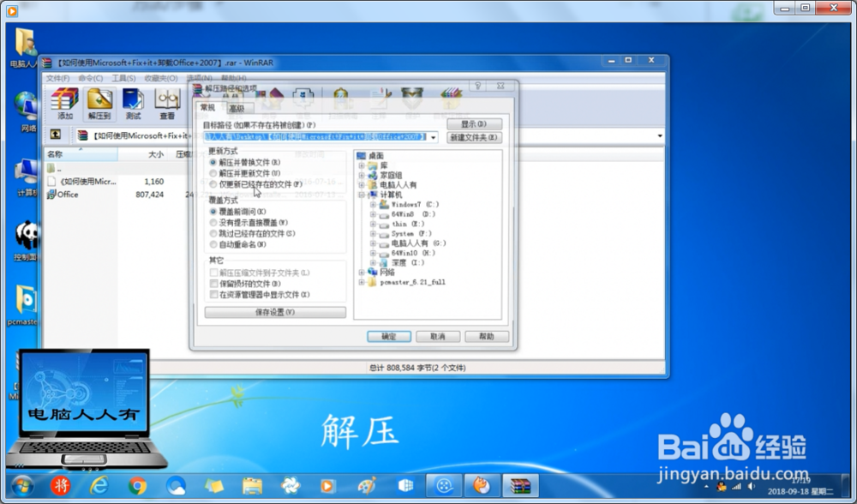Expand the 计算机 tree node
857x504 pixels.
tap(363, 194)
